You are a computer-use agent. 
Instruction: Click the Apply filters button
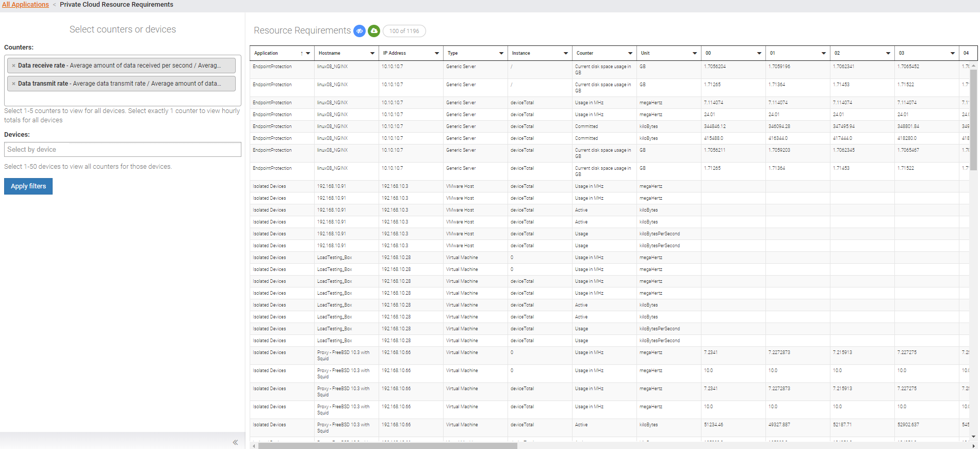[x=28, y=186]
